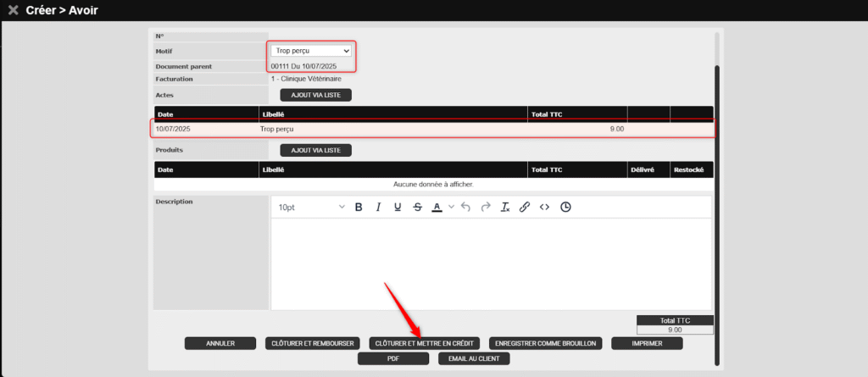Viewport: 868px width, 377px height.
Task: Expand the text color chevron
Action: [x=451, y=207]
